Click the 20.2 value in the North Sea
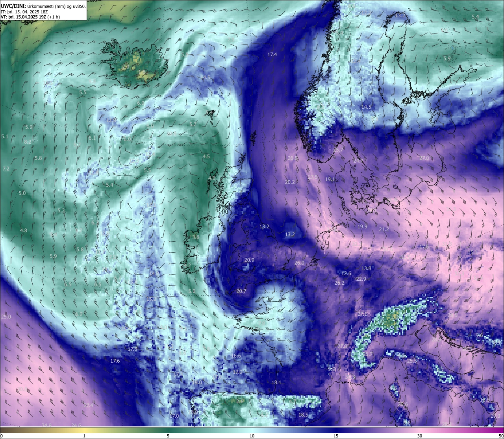 290,182
